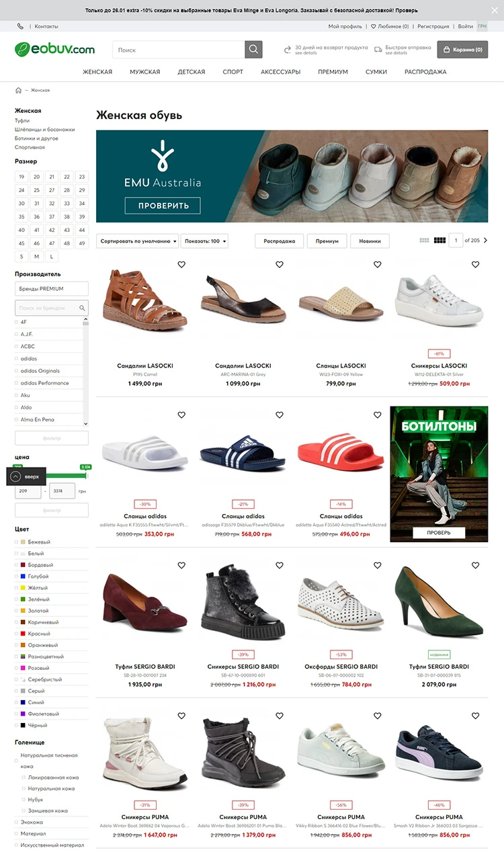Expand the Показать: 100 dropdown
This screenshot has height=852, width=504.
coord(206,241)
